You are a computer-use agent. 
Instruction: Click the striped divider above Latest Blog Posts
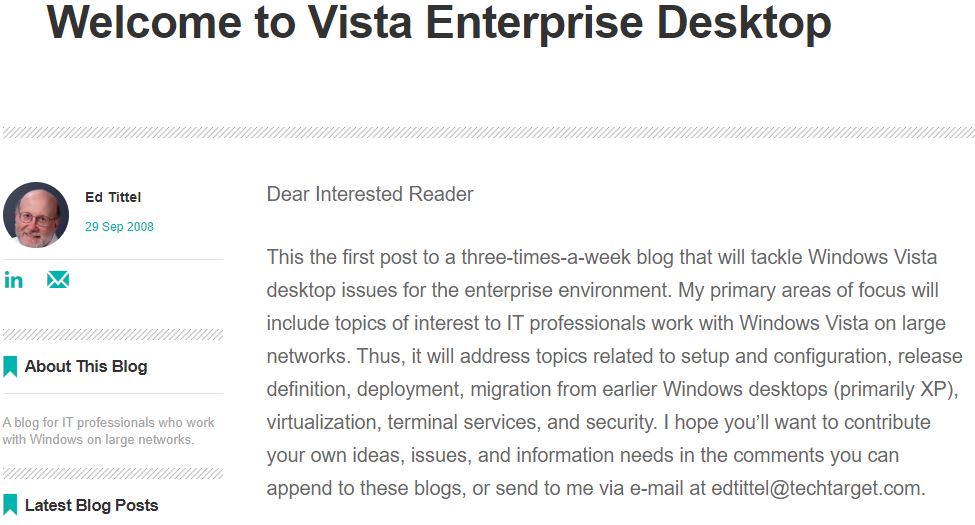coord(113,474)
